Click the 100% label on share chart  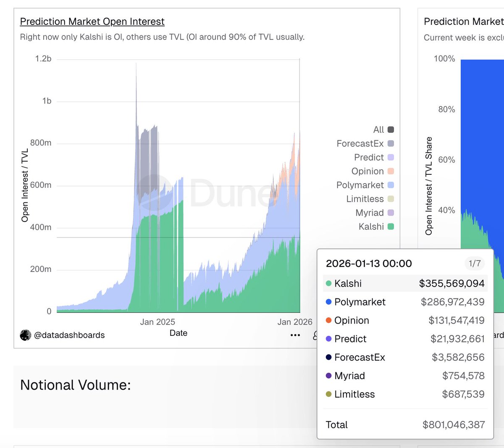pyautogui.click(x=444, y=58)
